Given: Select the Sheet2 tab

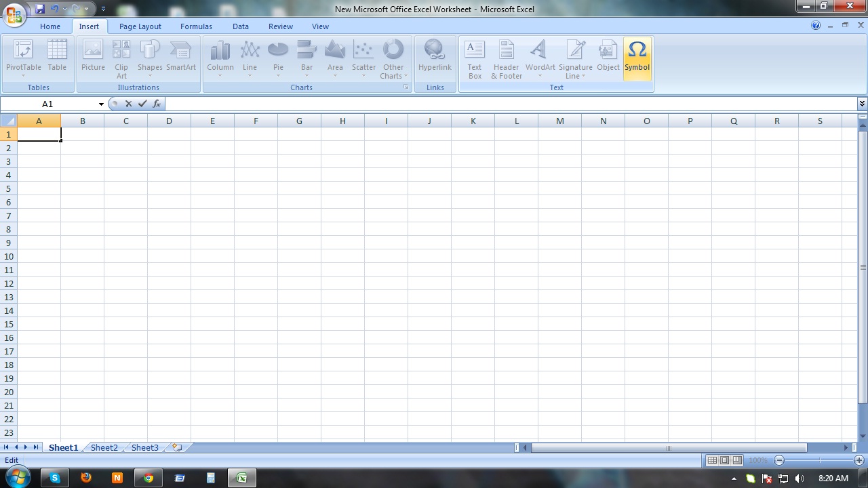Looking at the screenshot, I should click(x=104, y=447).
